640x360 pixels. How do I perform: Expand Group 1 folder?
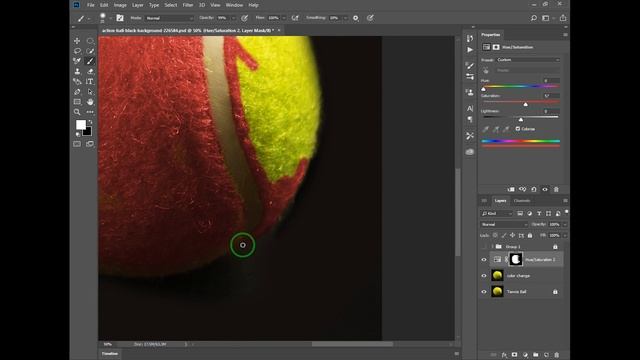(493, 247)
